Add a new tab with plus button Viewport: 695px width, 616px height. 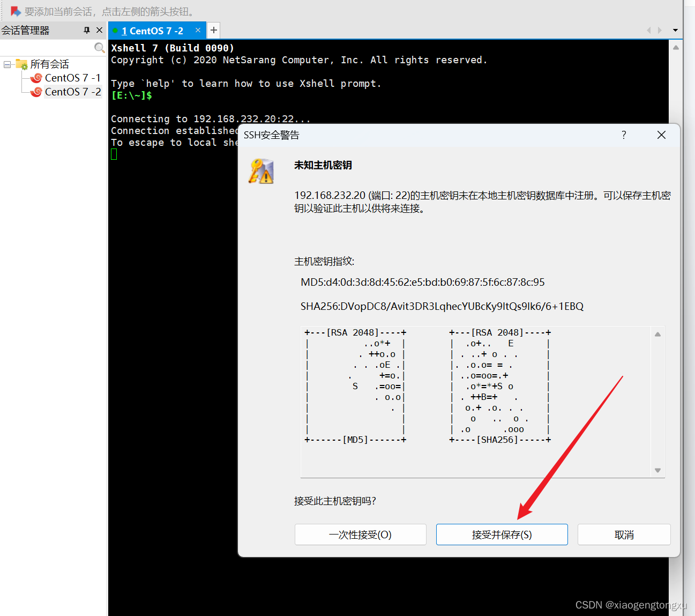point(213,30)
